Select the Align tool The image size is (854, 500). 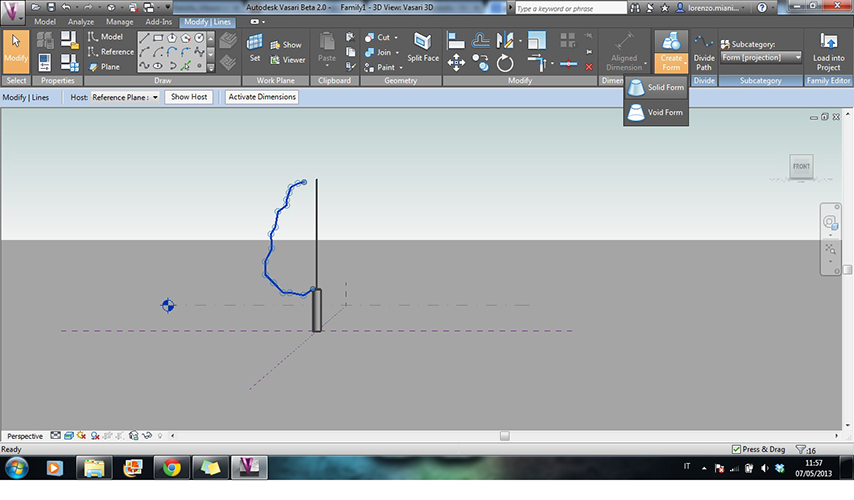[455, 40]
